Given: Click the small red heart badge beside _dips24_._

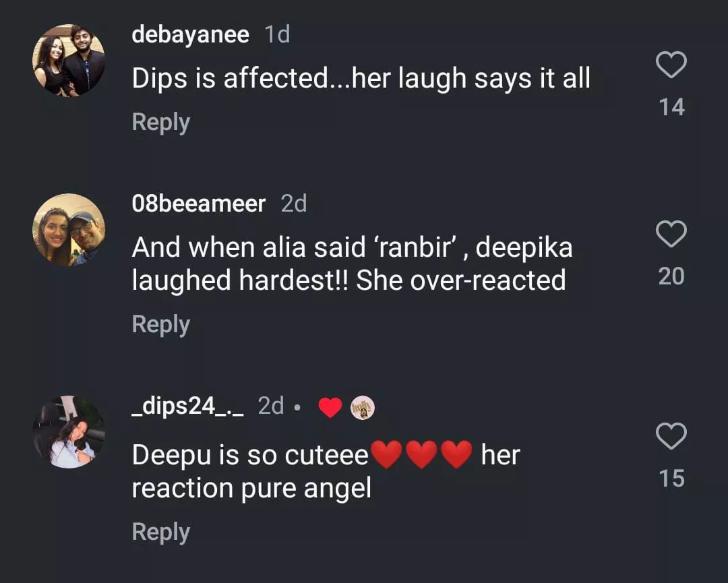Looking at the screenshot, I should (330, 407).
